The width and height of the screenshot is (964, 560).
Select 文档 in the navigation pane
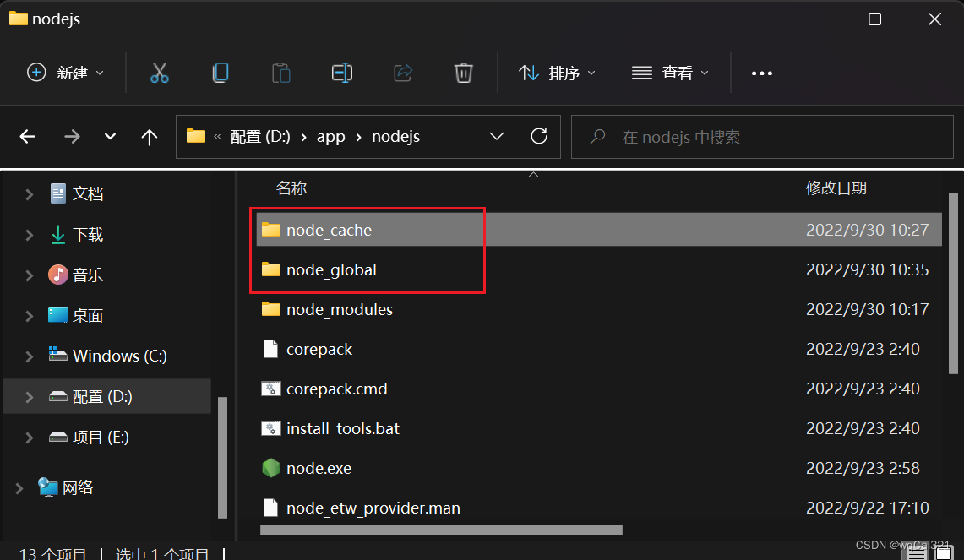click(x=88, y=193)
